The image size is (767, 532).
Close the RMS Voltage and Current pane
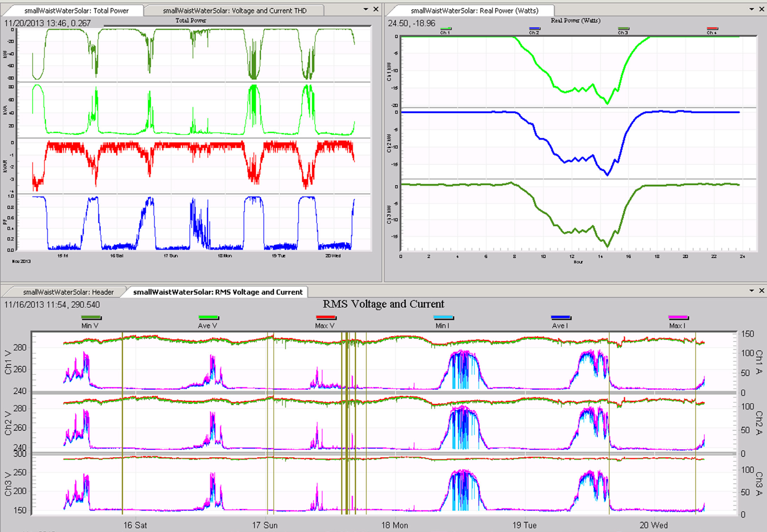(762, 291)
